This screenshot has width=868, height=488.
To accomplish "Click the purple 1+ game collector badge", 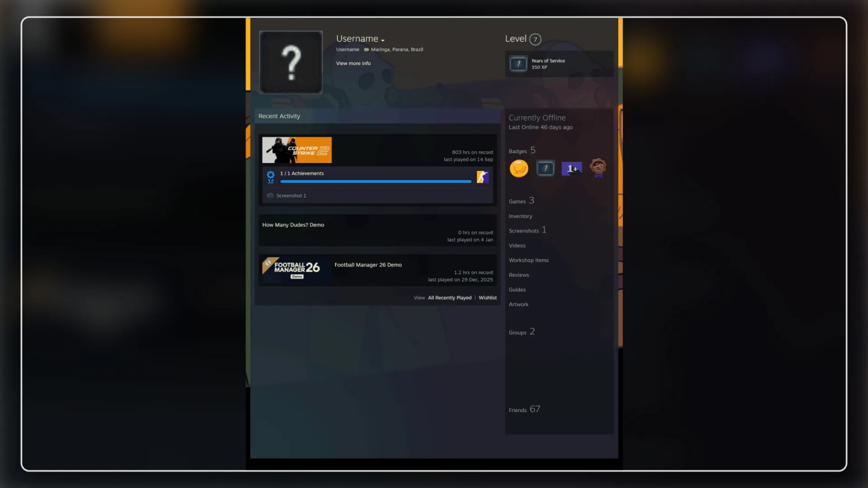I will click(571, 169).
